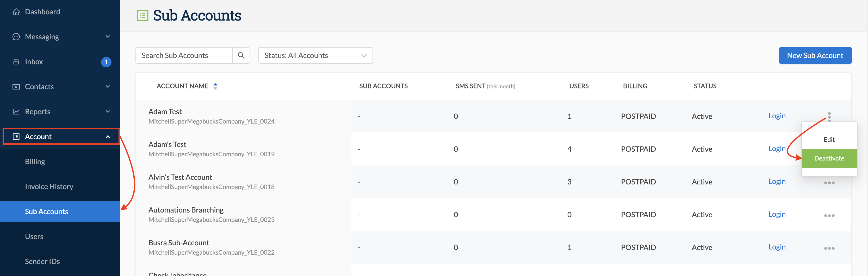Select Sub Accounts in sidebar
The image size is (868, 276).
[x=60, y=211]
